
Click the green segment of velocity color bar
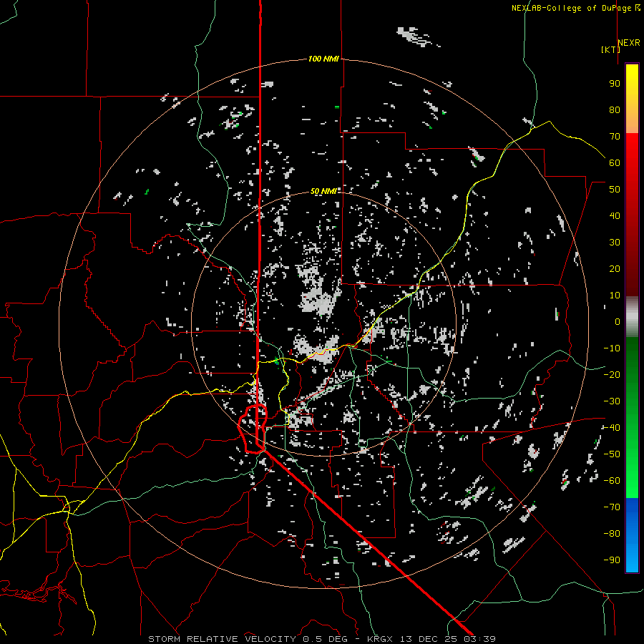(x=632, y=418)
